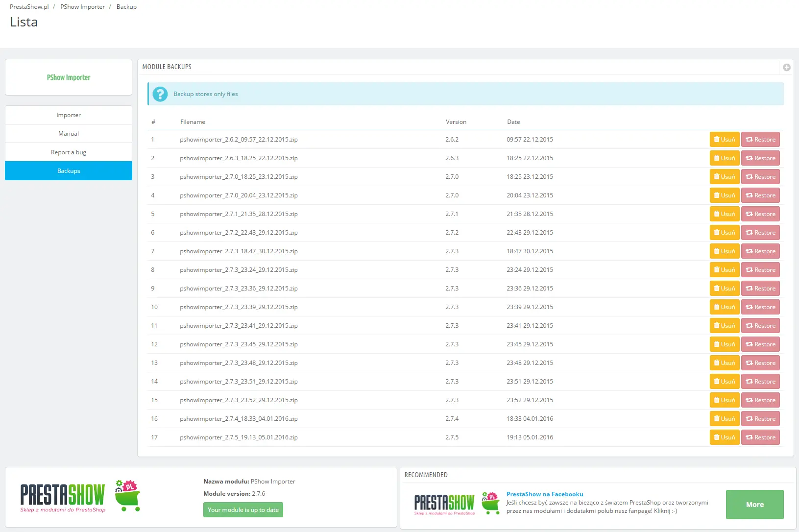Select the Backups sidebar tab
The width and height of the screenshot is (799, 532).
point(69,171)
